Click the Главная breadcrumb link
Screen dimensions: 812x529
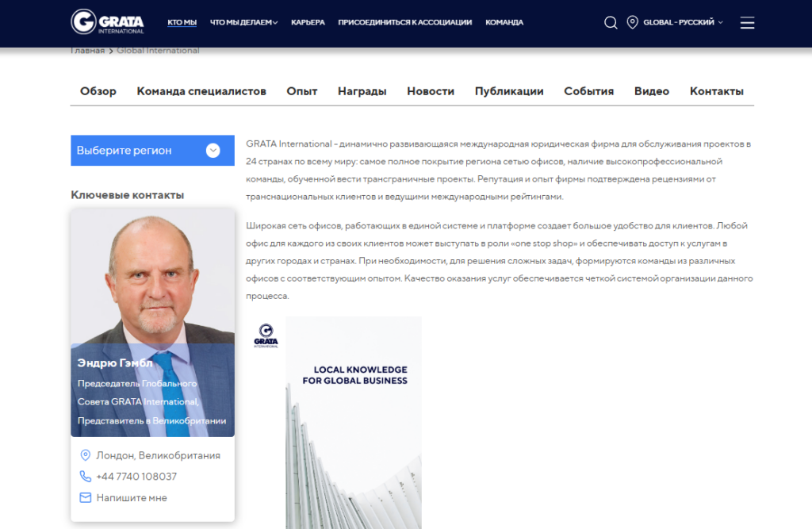pyautogui.click(x=87, y=50)
